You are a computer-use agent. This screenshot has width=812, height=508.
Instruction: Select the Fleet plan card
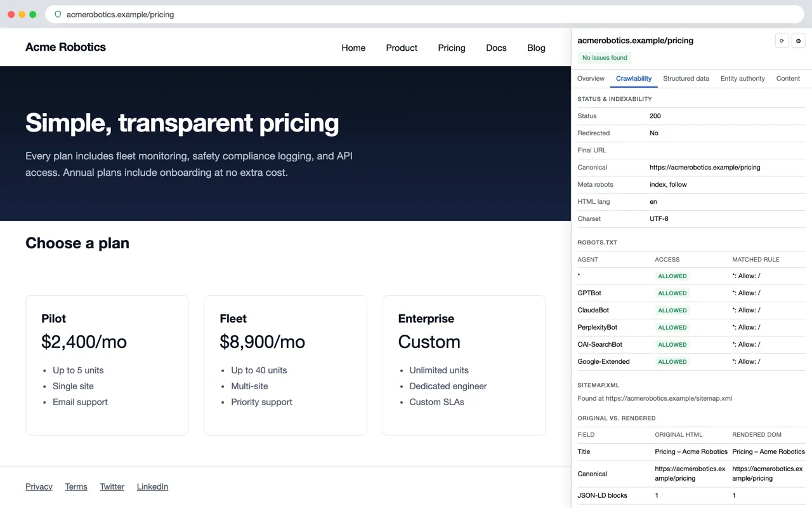coord(285,365)
